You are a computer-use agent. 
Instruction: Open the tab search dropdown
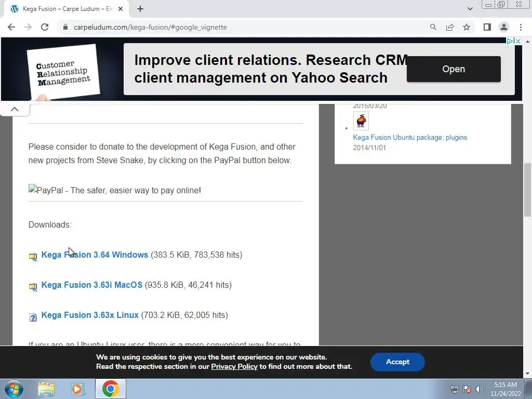pyautogui.click(x=470, y=9)
